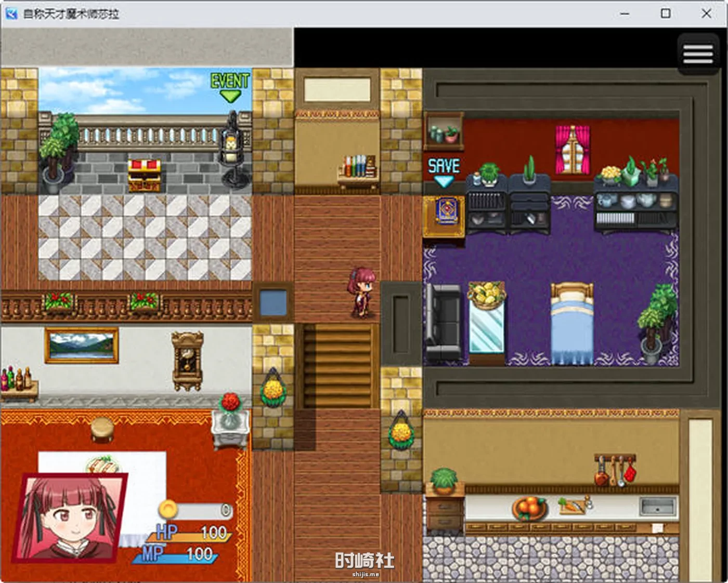
Task: Click the grandfather clock on the wall
Action: 187,360
